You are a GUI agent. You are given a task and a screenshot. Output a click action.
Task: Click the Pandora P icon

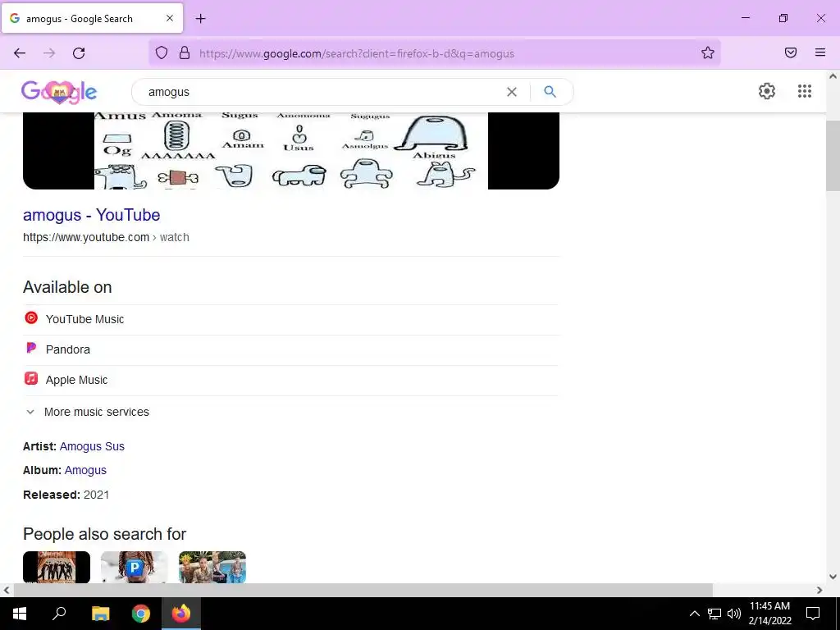31,348
